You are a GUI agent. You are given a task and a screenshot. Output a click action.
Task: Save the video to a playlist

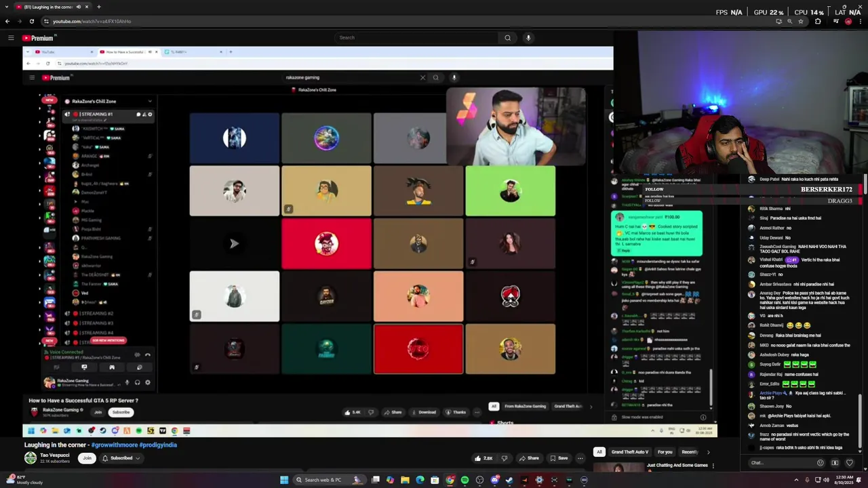559,458
